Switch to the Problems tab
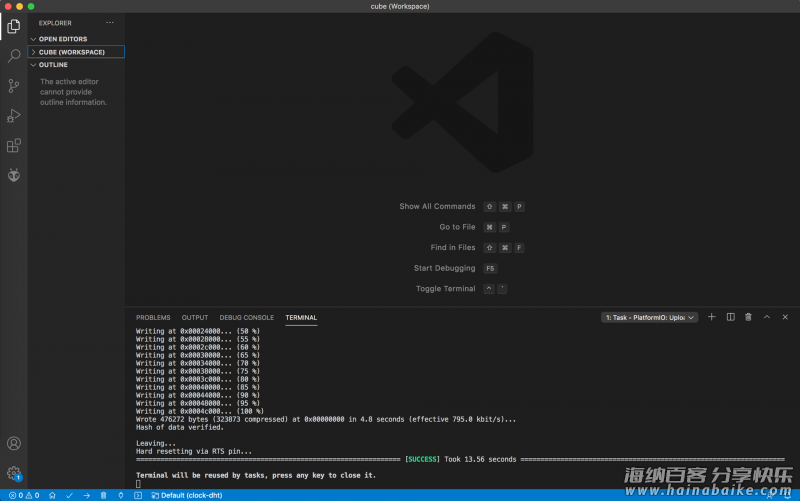Viewport: 800px width, 501px height. 153,317
